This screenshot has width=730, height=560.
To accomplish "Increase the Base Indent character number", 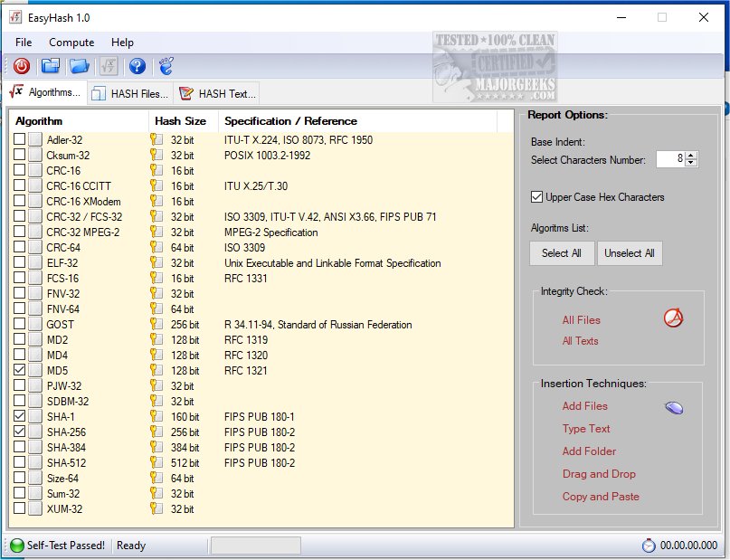I will (x=689, y=155).
